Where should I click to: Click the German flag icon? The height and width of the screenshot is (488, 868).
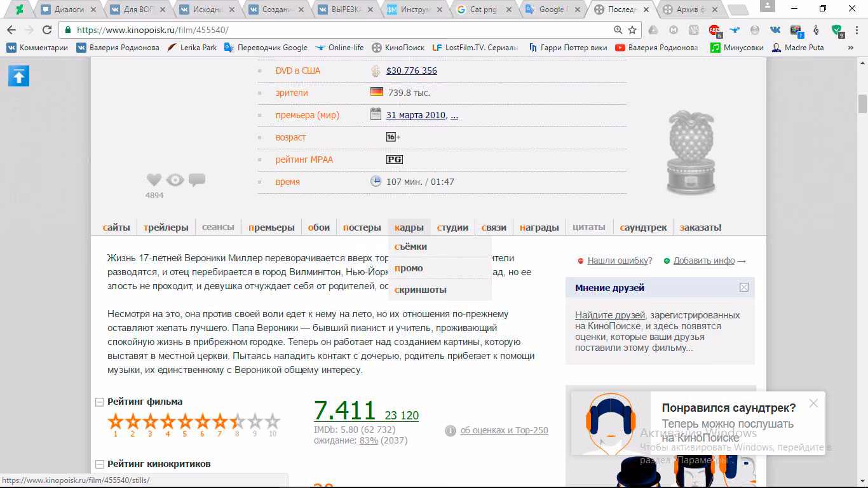click(377, 91)
